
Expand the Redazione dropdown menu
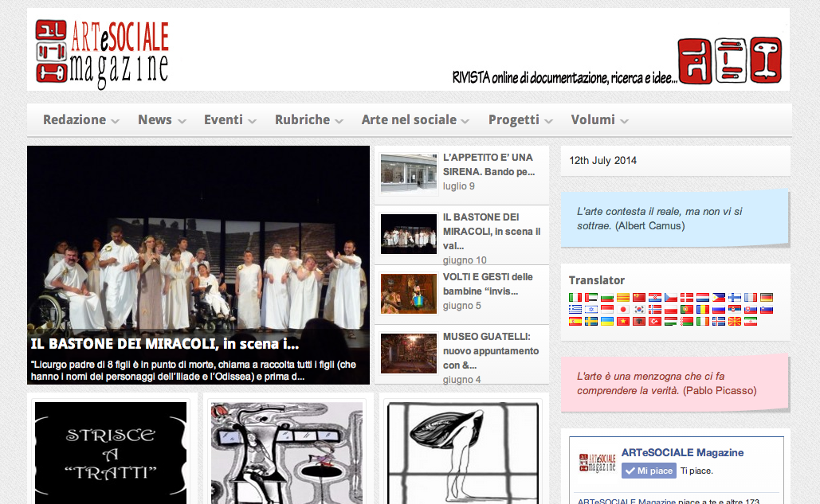coord(80,120)
